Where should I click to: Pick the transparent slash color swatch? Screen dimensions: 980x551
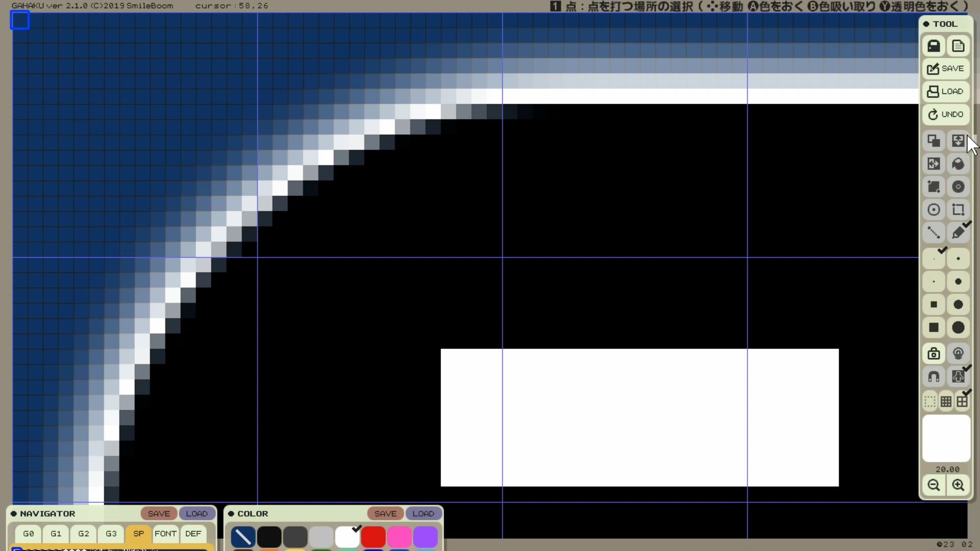(243, 537)
